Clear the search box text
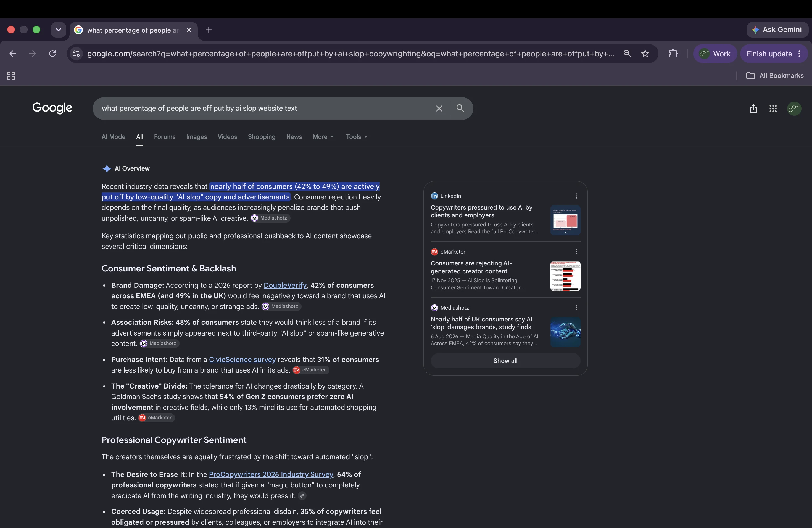812x528 pixels. [439, 109]
